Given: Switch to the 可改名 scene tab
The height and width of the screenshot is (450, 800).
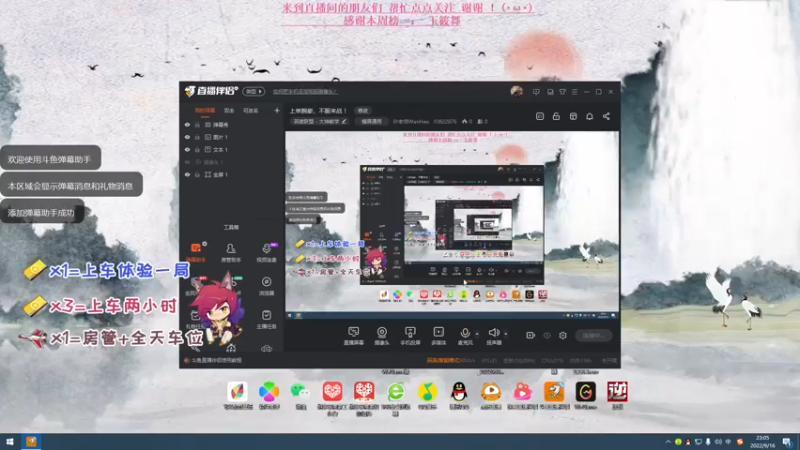Looking at the screenshot, I should (x=251, y=110).
